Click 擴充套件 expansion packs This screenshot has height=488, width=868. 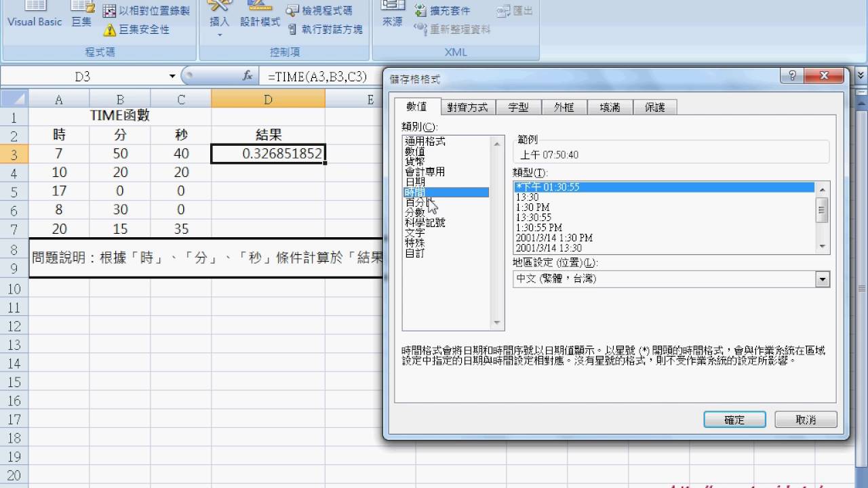pos(441,11)
